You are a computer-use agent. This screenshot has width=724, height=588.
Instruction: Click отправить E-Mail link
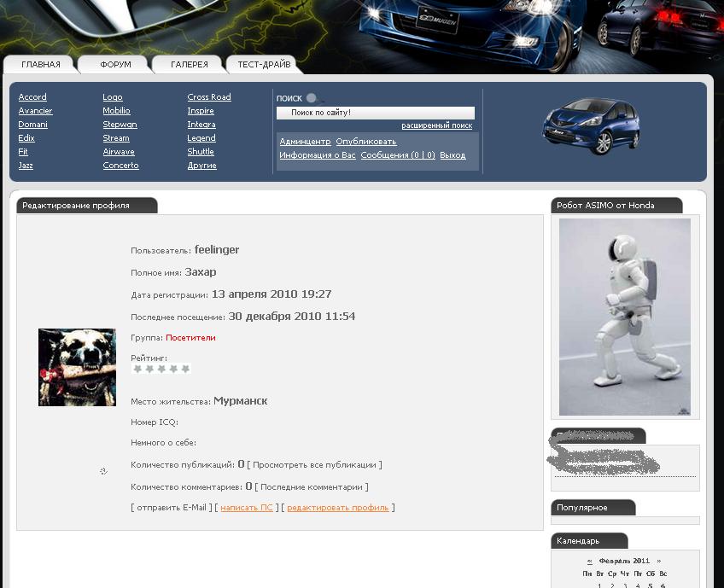click(x=172, y=507)
